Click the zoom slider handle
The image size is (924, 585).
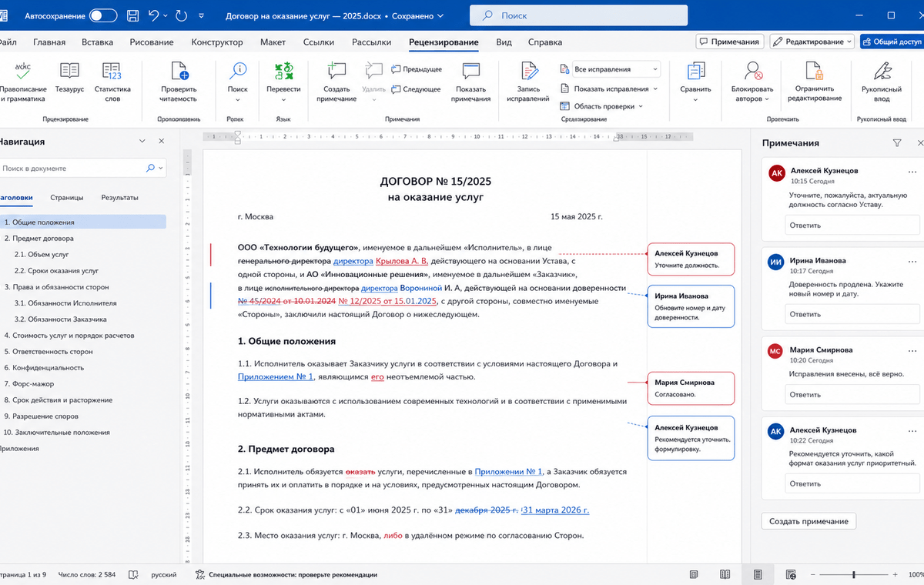(854, 575)
